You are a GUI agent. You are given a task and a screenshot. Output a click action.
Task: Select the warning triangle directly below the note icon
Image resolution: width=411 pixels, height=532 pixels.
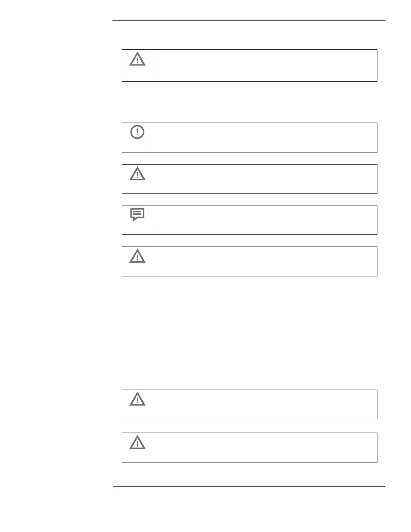[137, 257]
